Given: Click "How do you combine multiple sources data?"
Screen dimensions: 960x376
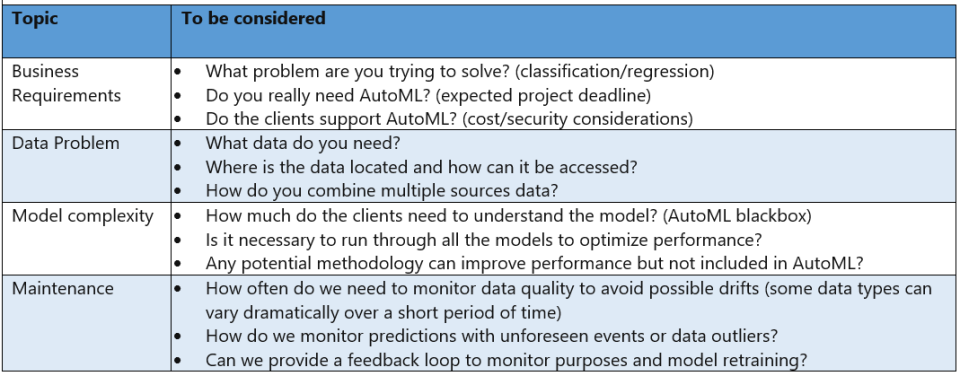Looking at the screenshot, I should click(x=381, y=190).
